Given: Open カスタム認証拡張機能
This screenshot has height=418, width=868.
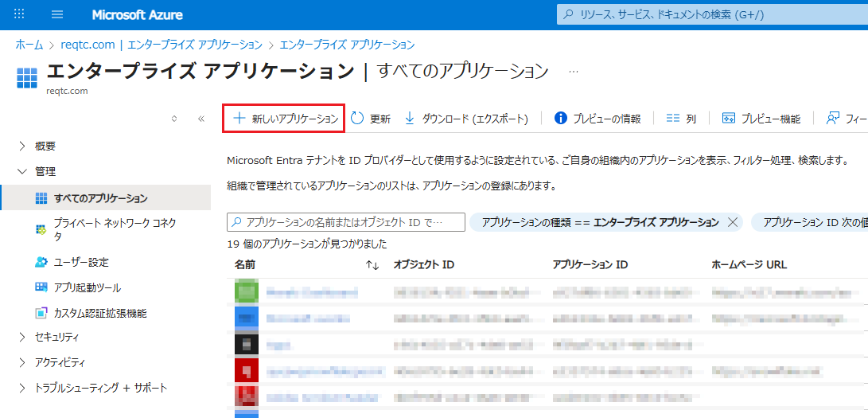Looking at the screenshot, I should coord(100,314).
